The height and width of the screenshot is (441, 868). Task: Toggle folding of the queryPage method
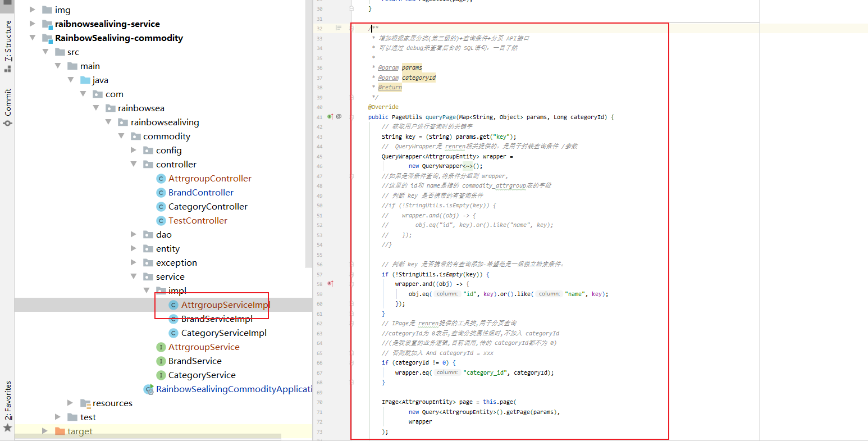coord(351,117)
